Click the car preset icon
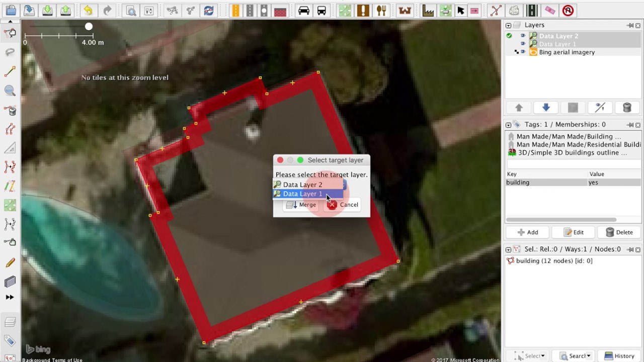Image resolution: width=644 pixels, height=362 pixels. tap(303, 11)
